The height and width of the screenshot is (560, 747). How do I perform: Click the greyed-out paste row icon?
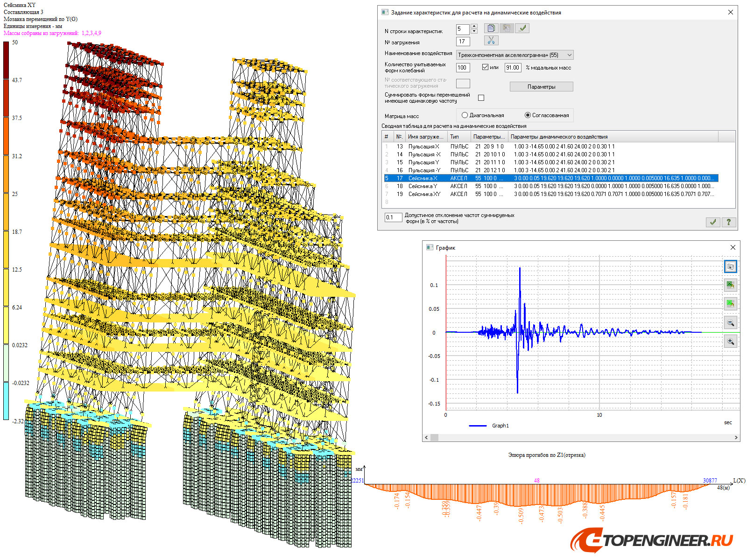pos(507,28)
